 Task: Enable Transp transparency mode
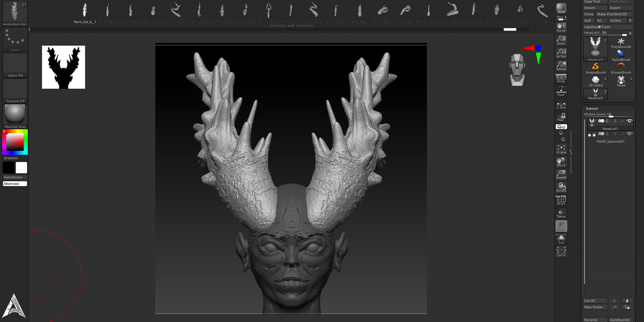pos(561,213)
